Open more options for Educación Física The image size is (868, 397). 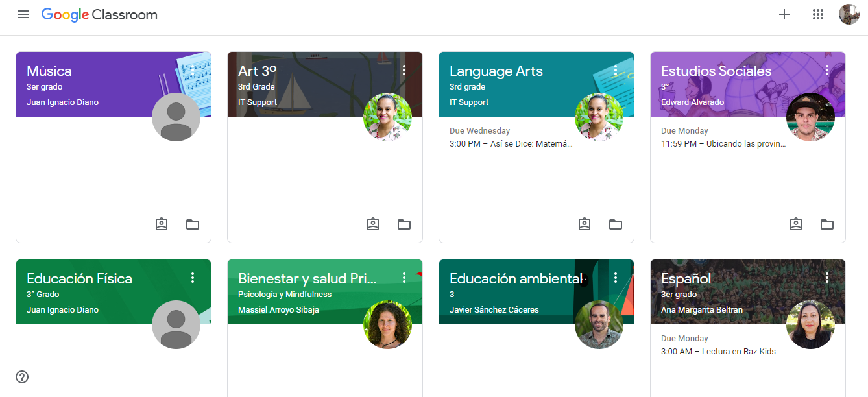193,278
